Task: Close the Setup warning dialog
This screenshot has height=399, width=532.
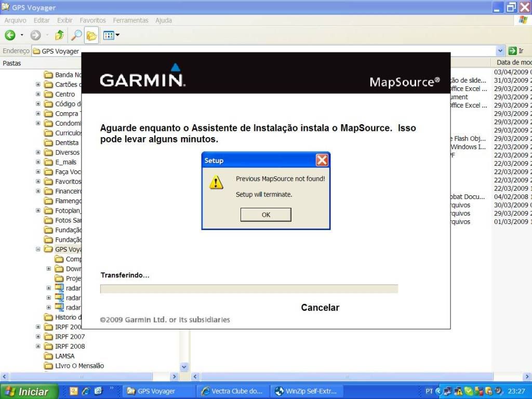Action: 322,160
